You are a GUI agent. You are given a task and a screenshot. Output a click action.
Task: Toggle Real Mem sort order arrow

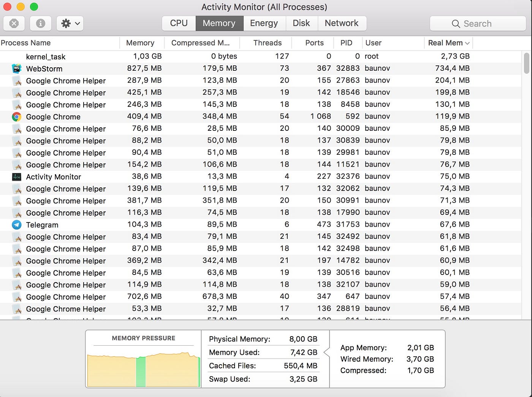(467, 43)
